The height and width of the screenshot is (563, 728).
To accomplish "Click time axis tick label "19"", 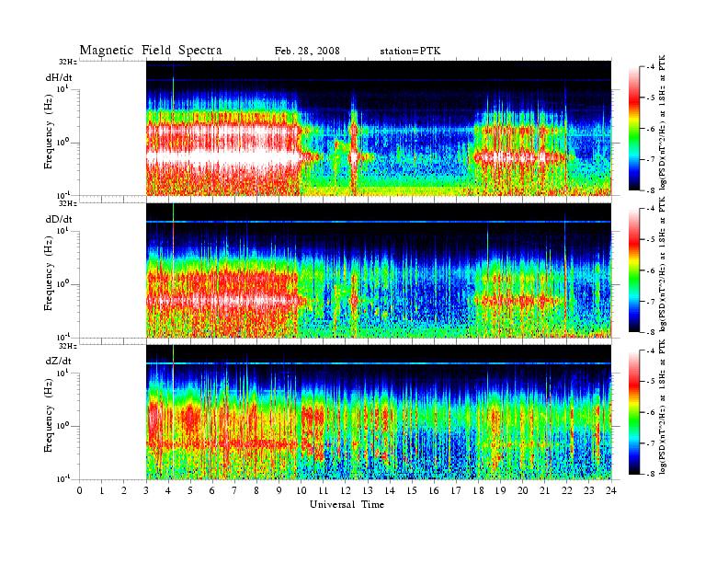I will tap(500, 490).
